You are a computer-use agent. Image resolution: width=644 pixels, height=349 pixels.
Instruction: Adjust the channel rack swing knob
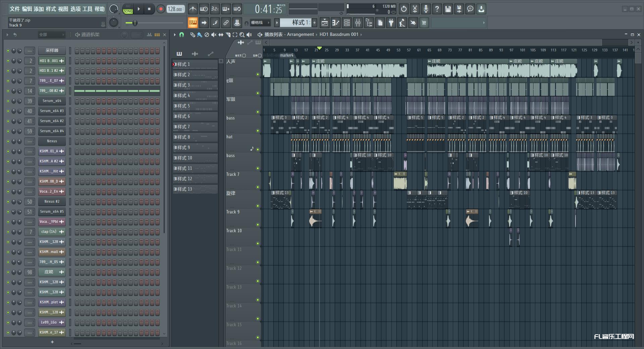pos(124,35)
